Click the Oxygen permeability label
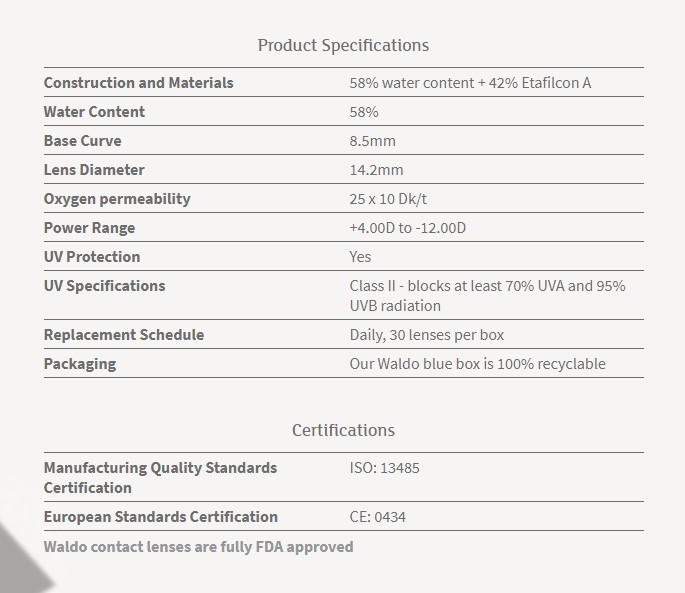 (x=117, y=199)
